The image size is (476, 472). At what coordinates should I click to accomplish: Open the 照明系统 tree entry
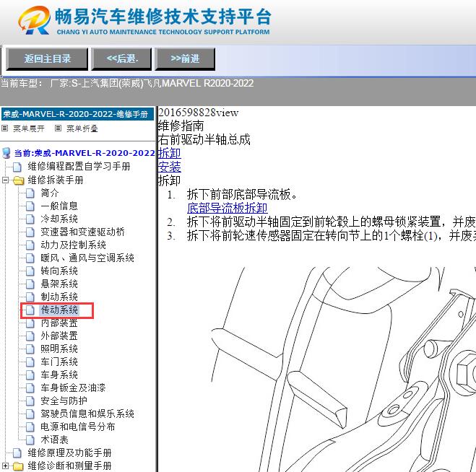tap(59, 349)
